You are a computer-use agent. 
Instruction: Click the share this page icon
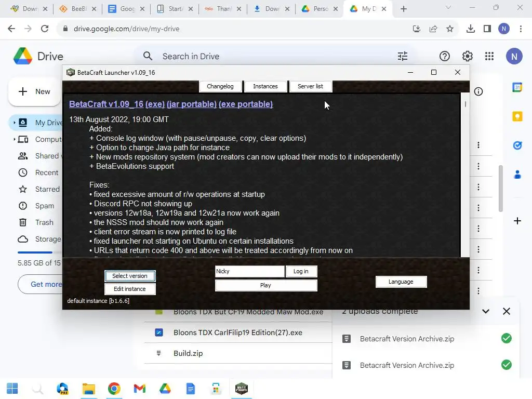(x=433, y=29)
